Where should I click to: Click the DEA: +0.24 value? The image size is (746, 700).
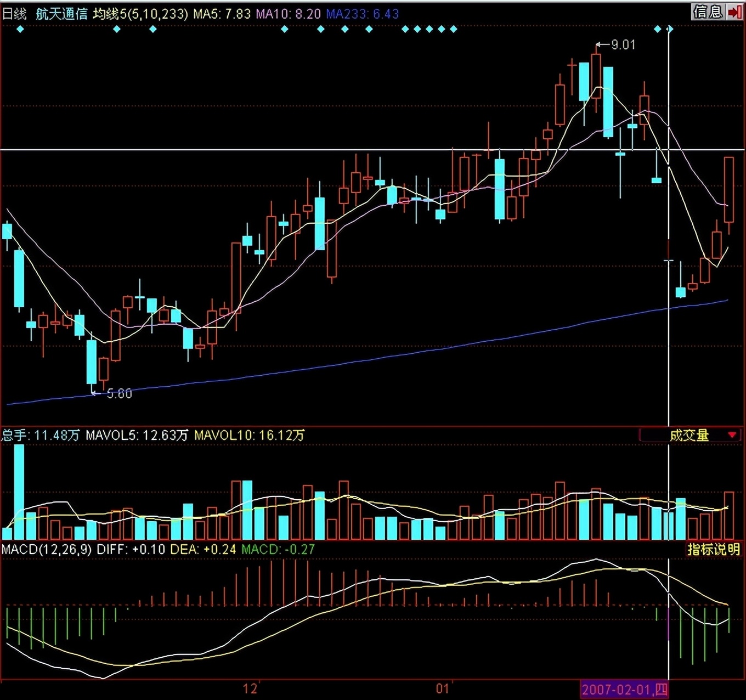point(203,549)
